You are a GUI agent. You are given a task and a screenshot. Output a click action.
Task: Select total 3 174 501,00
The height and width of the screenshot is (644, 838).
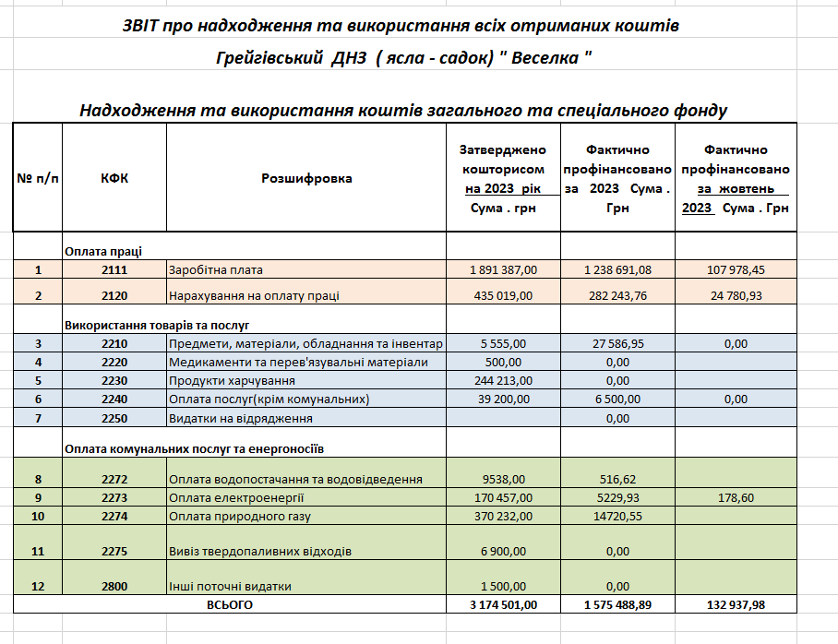[503, 605]
